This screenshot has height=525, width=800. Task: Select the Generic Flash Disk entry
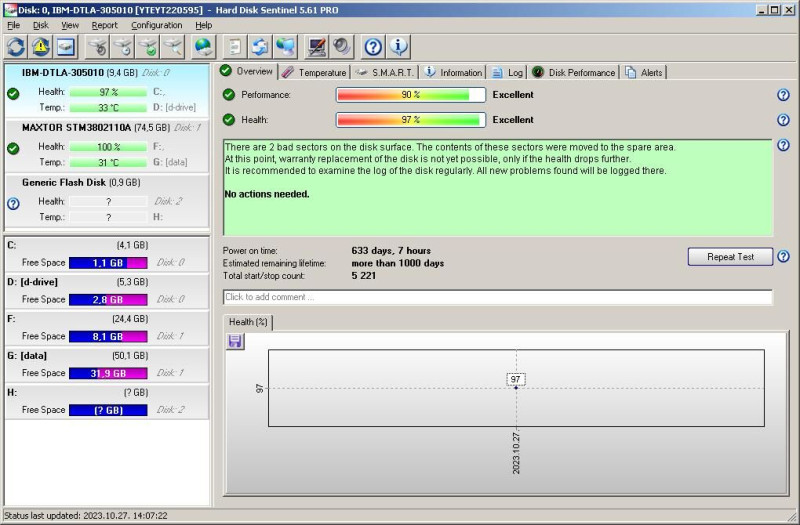[107, 201]
